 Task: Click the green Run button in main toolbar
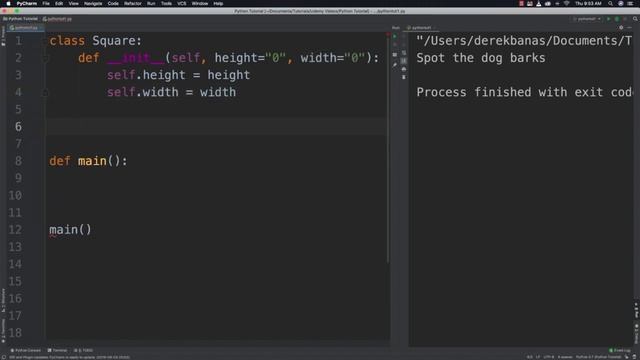[x=608, y=19]
